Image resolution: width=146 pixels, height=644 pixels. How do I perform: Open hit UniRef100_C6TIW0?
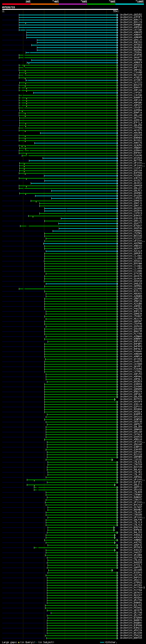(131, 30)
